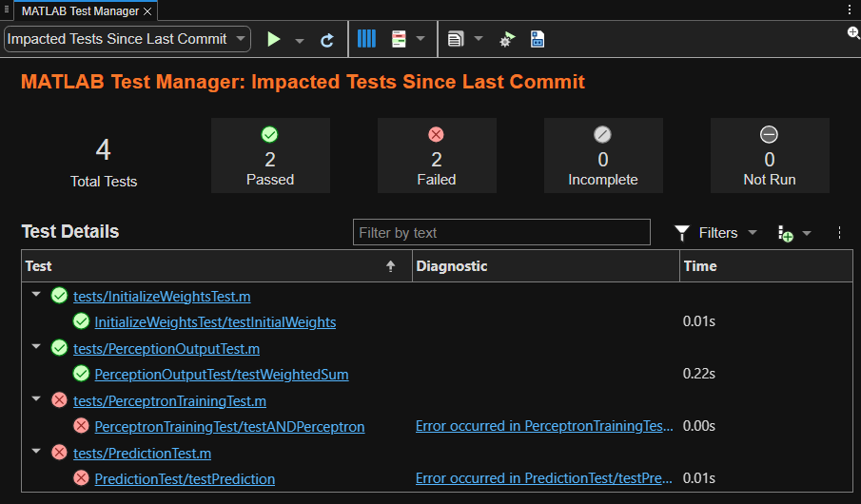Image resolution: width=861 pixels, height=504 pixels.
Task: Open the dropdown arrow next to run button
Action: 300,41
